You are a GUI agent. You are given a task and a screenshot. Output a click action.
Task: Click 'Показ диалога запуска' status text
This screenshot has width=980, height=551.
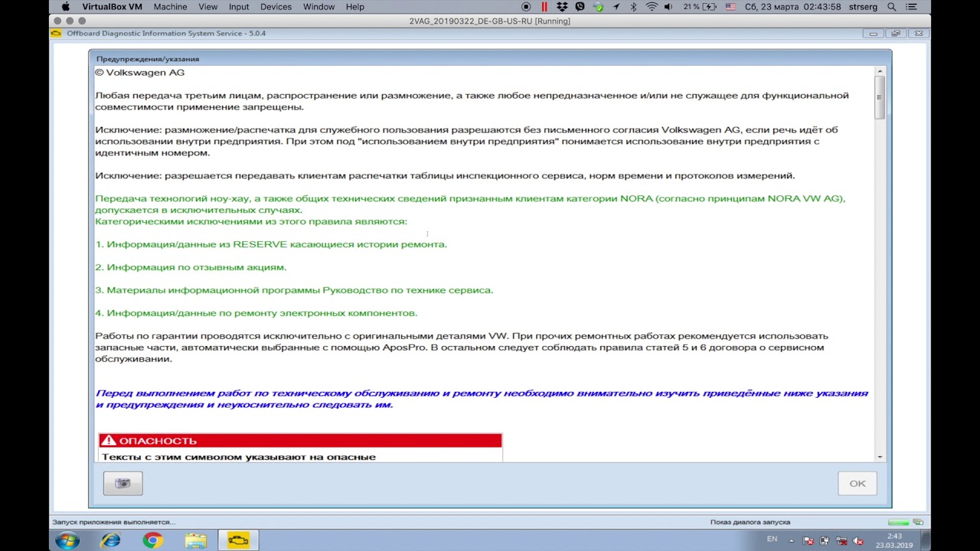[750, 522]
